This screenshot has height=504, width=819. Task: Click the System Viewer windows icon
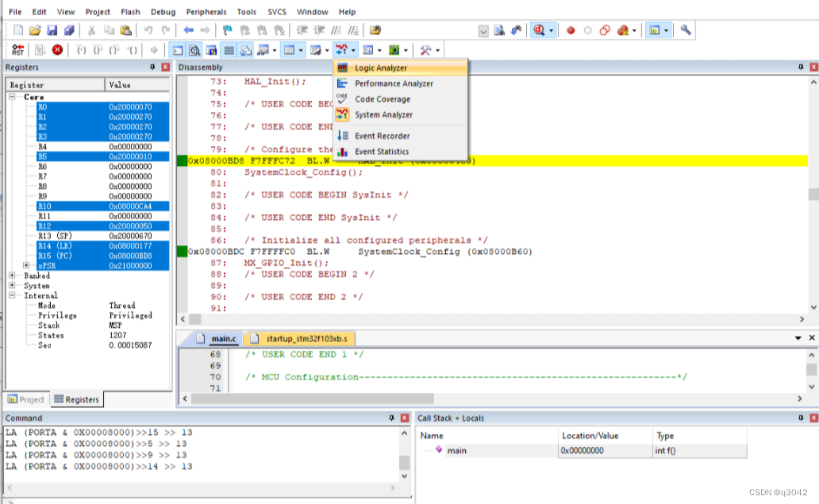pyautogui.click(x=394, y=50)
